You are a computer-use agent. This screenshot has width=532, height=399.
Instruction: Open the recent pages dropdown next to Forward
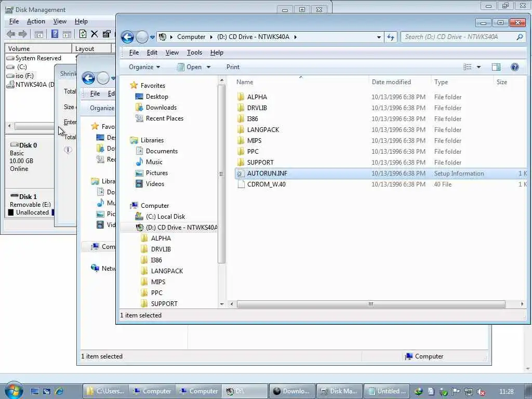coord(152,37)
